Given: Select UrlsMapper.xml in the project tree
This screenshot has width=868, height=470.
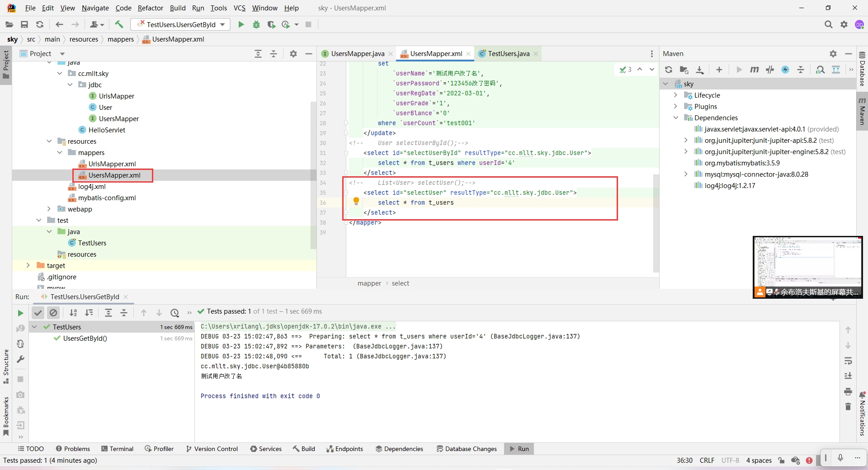Looking at the screenshot, I should point(112,164).
